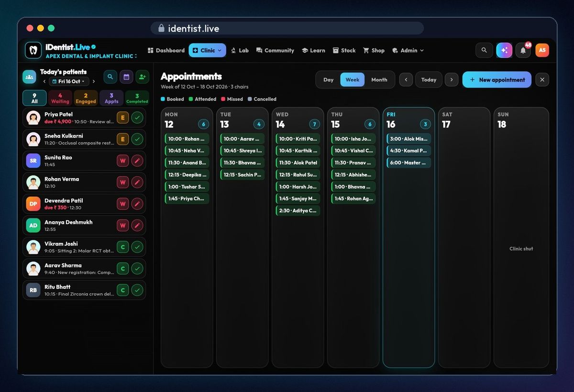Viewport: 574px width, 392px height.
Task: Show only Completed patients chip
Action: coord(137,98)
